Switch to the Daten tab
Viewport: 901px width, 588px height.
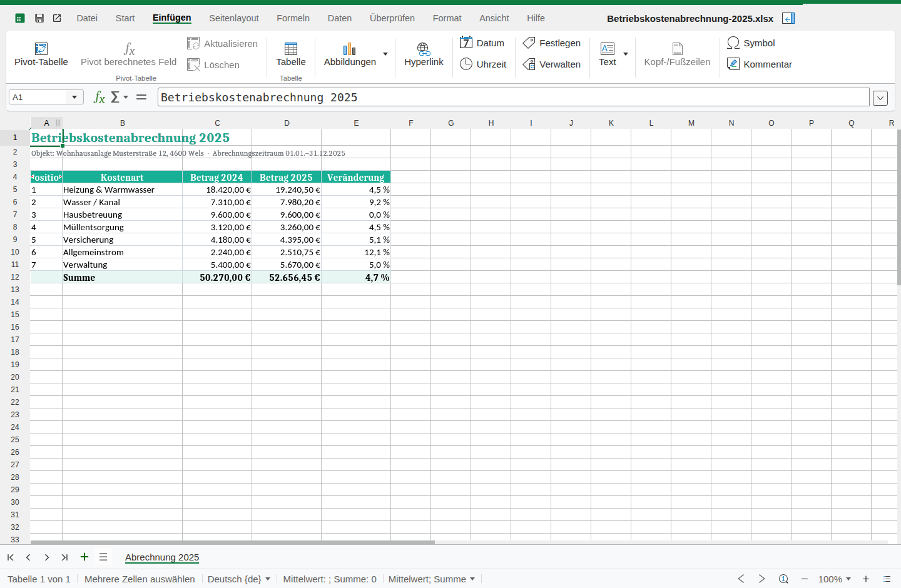click(340, 18)
